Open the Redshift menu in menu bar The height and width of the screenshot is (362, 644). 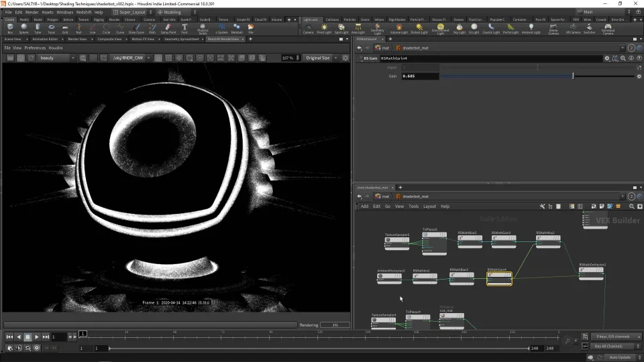click(84, 12)
